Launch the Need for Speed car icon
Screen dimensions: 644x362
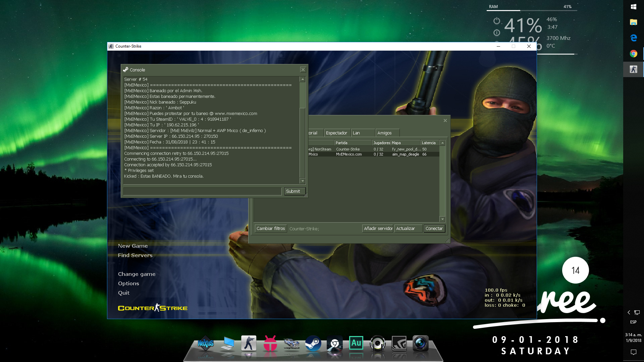291,344
